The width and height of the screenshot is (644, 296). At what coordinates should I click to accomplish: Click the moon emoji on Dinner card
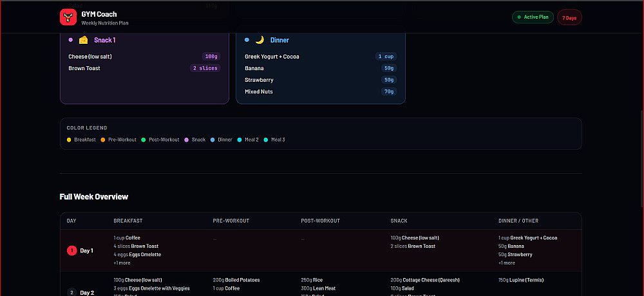click(x=259, y=40)
